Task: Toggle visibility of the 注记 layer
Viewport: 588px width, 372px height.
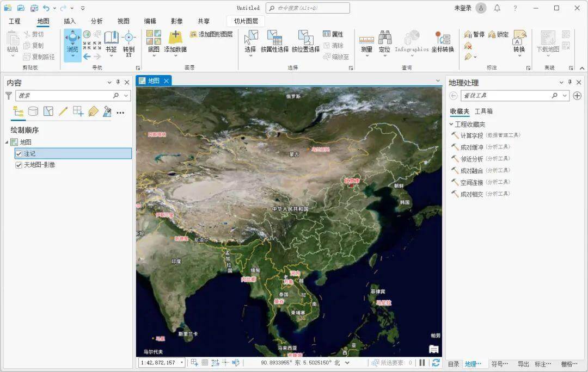Action: pos(18,153)
